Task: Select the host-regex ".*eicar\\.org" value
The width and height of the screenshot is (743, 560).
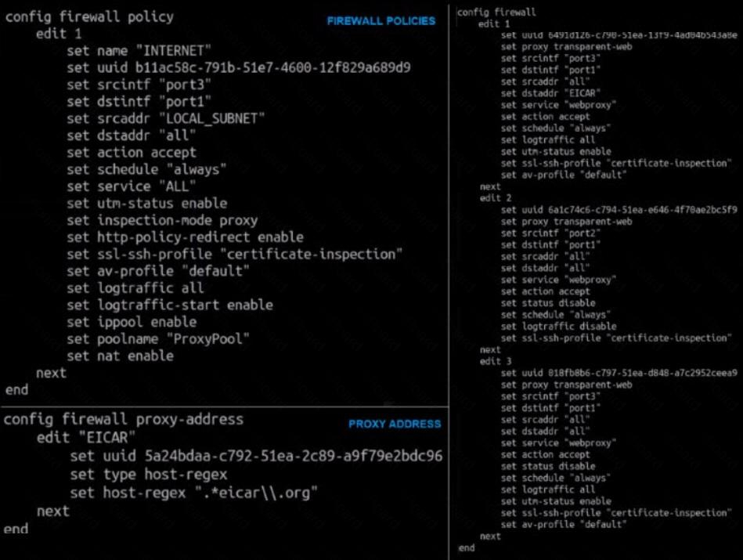Action: 256,493
